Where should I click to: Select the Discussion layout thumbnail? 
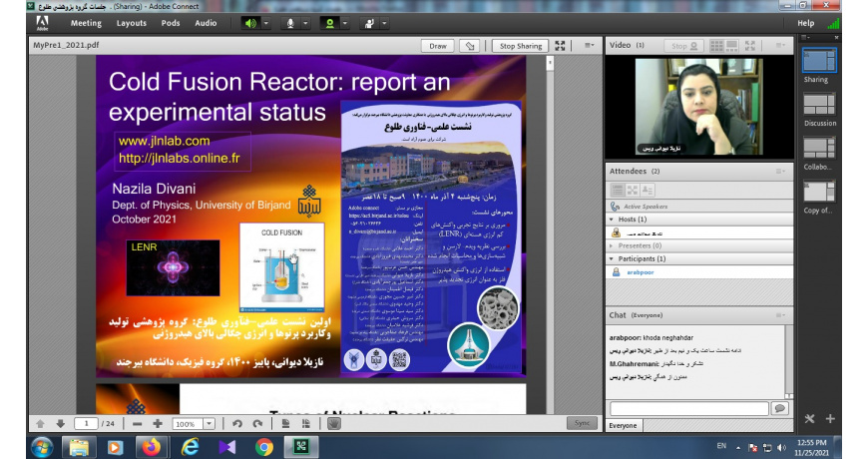pos(819,105)
